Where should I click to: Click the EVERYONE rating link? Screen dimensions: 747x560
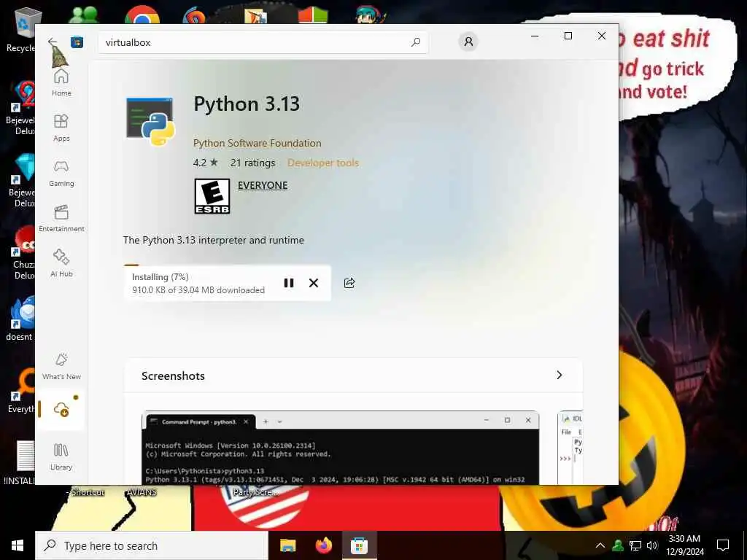tap(263, 185)
